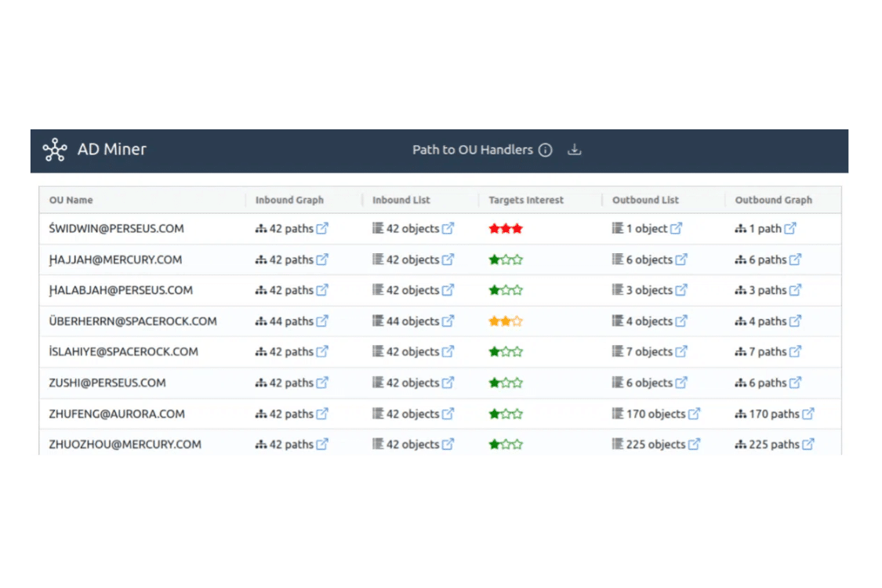Open HALABJAH 3 paths outbound graph link
The height and width of the screenshot is (588, 882).
tap(768, 290)
